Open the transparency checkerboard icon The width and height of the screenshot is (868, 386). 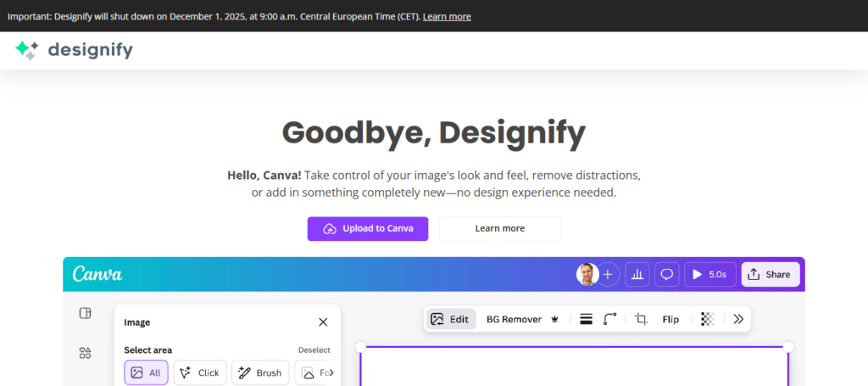[708, 319]
